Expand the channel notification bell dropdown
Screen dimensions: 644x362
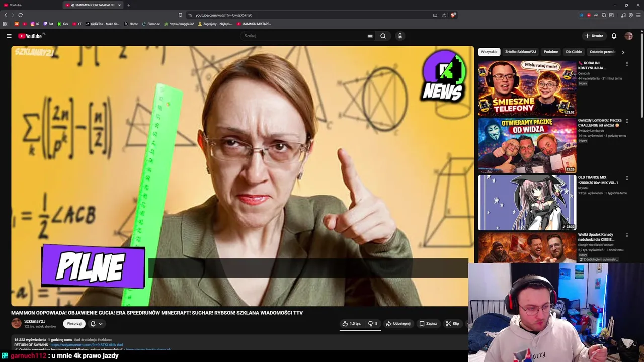(96, 324)
